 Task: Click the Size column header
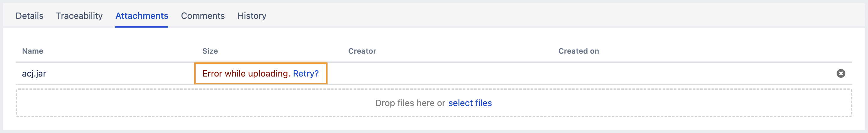click(x=210, y=51)
